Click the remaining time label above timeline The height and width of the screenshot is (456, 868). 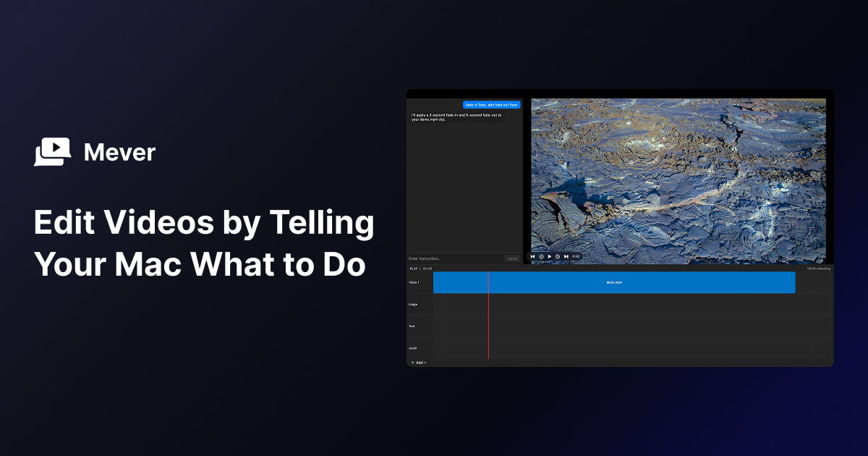(x=819, y=269)
